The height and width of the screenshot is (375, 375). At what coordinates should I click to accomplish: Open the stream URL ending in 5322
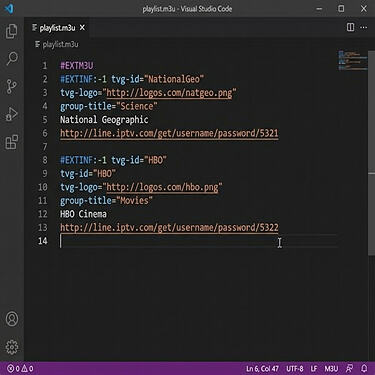[x=169, y=228]
